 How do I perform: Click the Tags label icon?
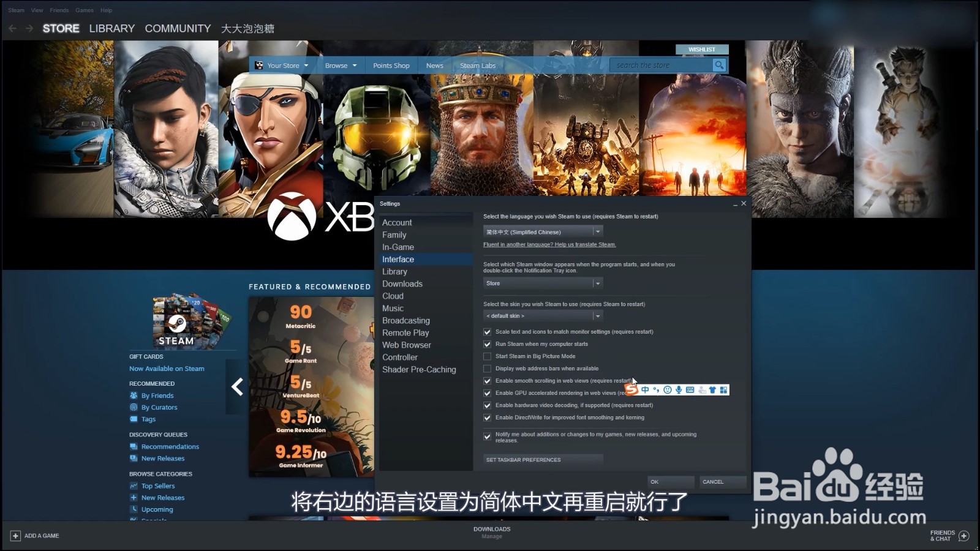[134, 419]
